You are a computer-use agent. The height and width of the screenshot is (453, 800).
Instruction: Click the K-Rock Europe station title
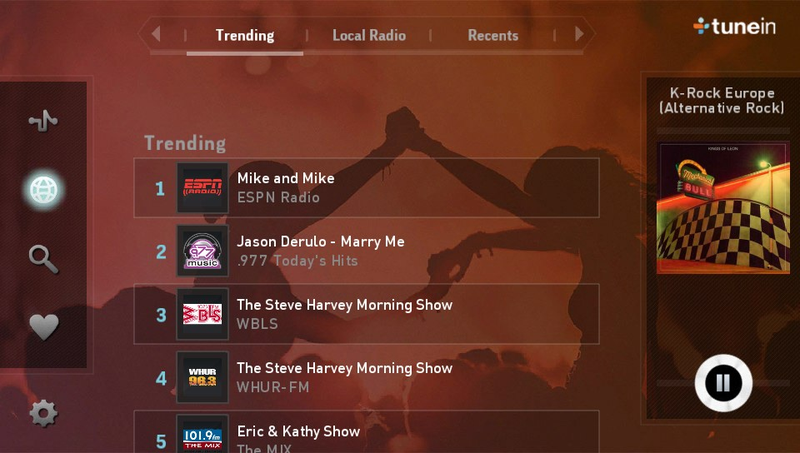pos(722,100)
